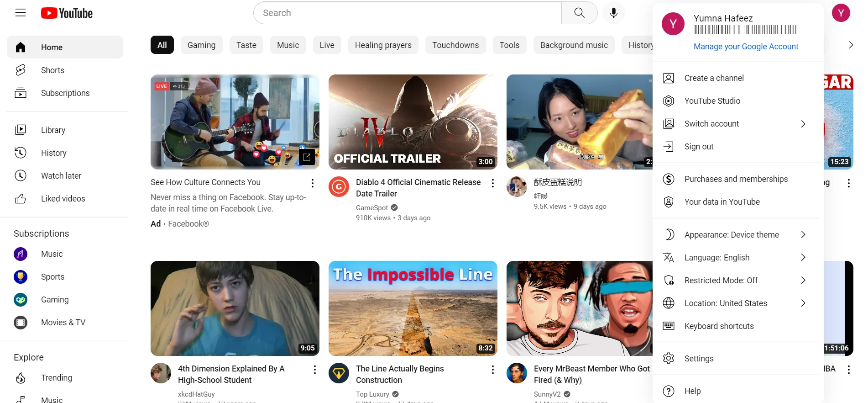Open Settings from the account menu
This screenshot has width=868, height=403.
[x=736, y=358]
